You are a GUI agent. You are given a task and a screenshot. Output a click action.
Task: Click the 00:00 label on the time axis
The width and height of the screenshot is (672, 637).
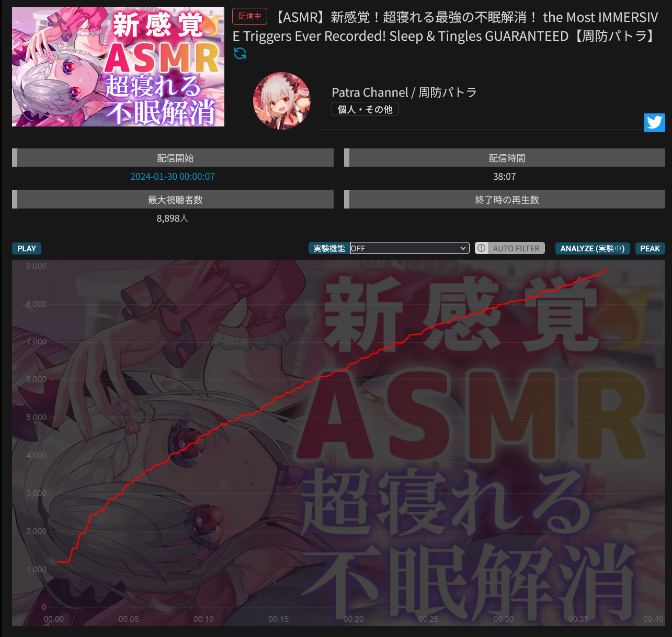(x=54, y=619)
